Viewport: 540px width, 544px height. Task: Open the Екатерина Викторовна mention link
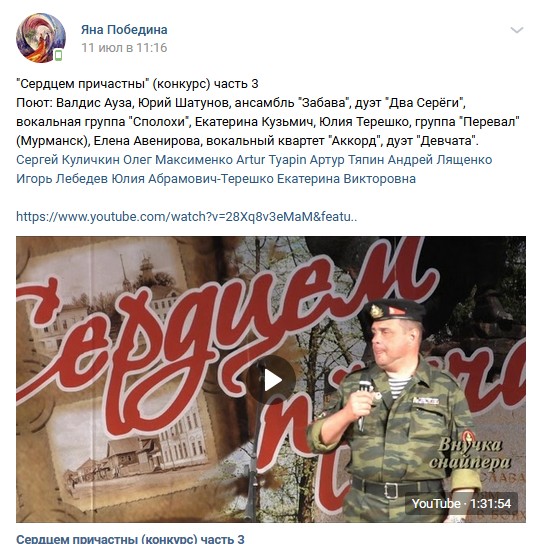coord(346,179)
